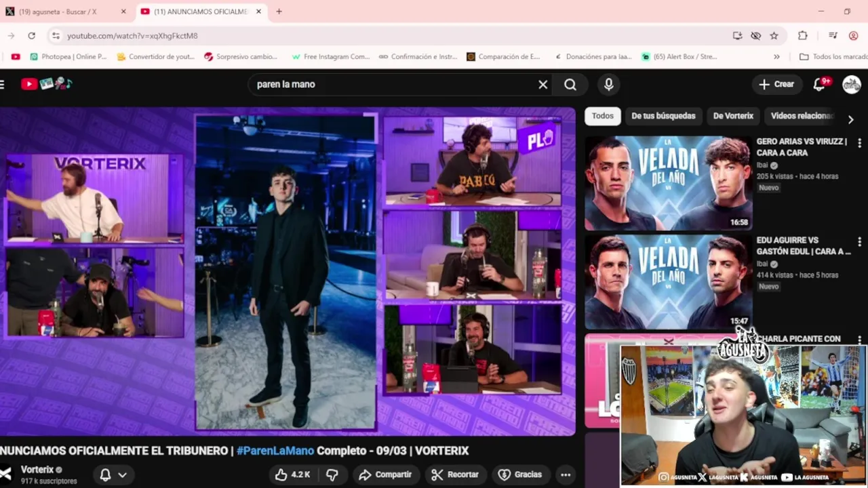Open the media control icon in Chrome toolbar
This screenshot has width=868, height=488.
pyautogui.click(x=833, y=35)
